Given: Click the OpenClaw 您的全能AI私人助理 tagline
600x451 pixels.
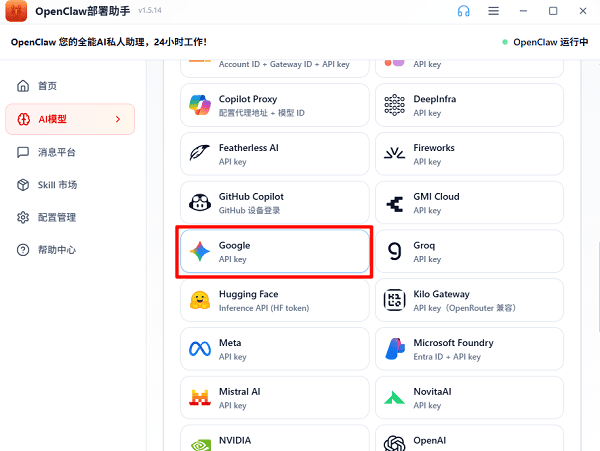Looking at the screenshot, I should pyautogui.click(x=109, y=42).
